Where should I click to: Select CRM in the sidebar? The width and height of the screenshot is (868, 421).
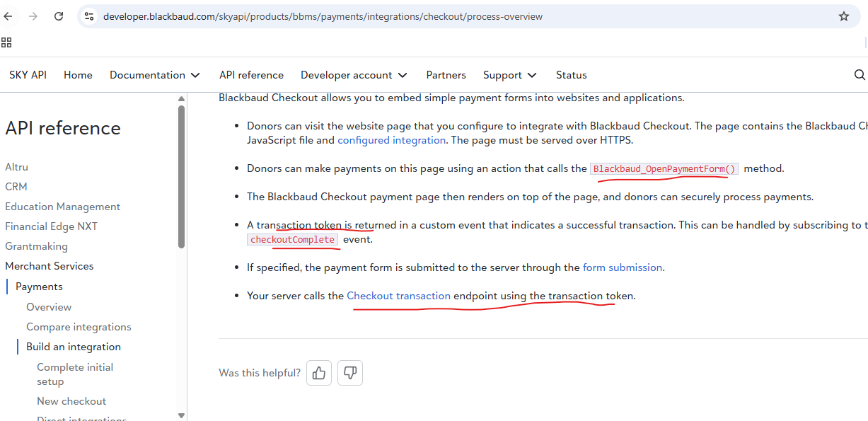click(16, 187)
